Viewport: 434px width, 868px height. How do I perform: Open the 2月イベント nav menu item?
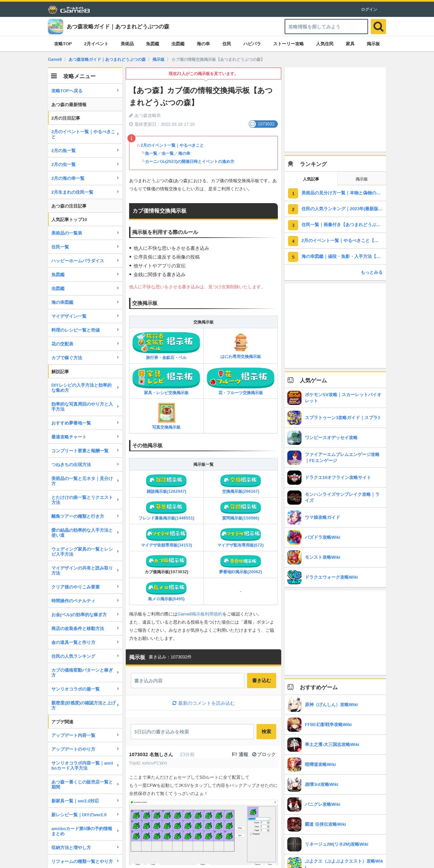96,44
